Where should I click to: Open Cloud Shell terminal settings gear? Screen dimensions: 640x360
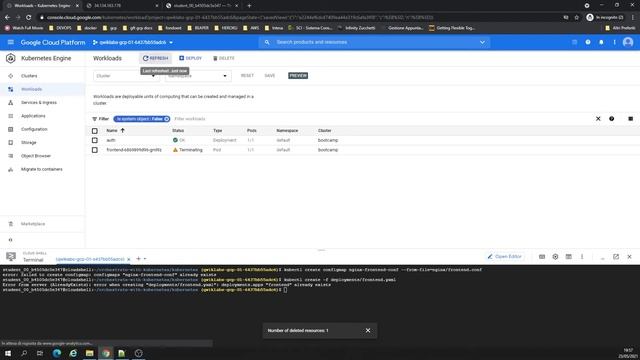[555, 257]
